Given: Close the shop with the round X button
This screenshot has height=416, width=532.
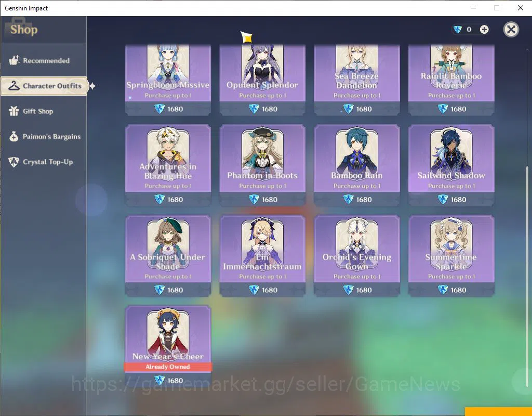Looking at the screenshot, I should [x=511, y=30].
